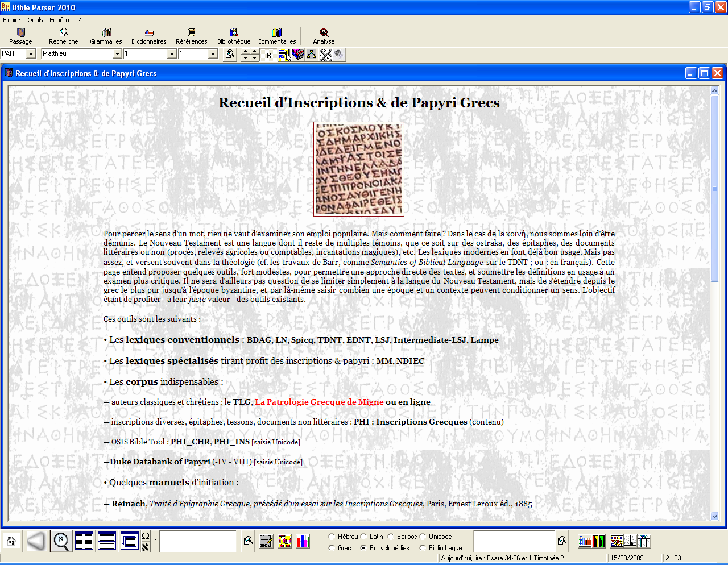Follow the 'ou en ligne' link
Image resolution: width=728 pixels, height=565 pixels.
coord(408,402)
